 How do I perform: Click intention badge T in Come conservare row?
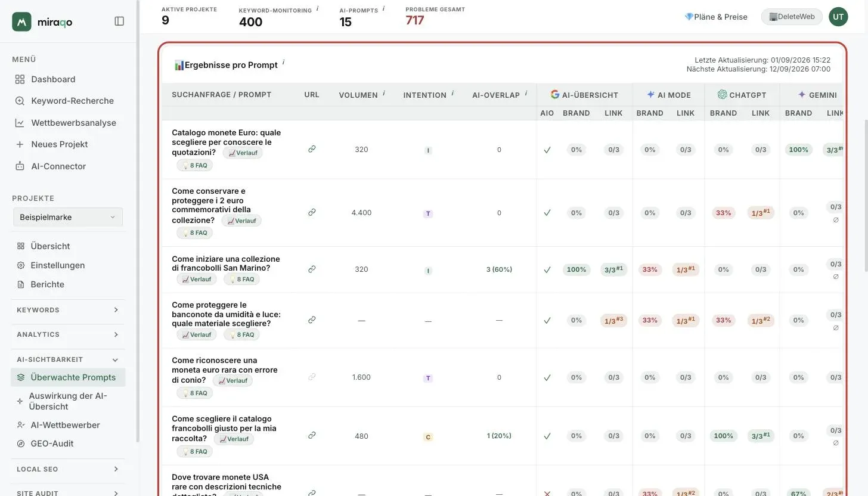pyautogui.click(x=427, y=213)
